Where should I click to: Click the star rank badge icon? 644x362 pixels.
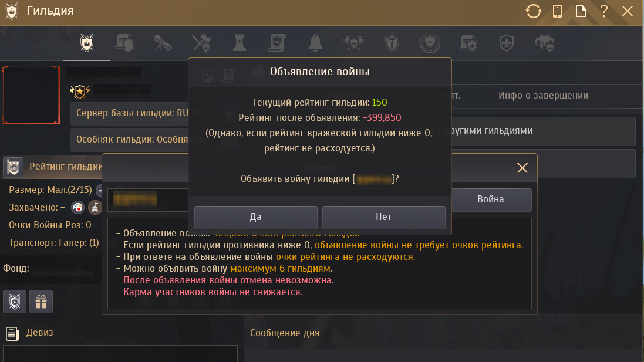coord(80,91)
